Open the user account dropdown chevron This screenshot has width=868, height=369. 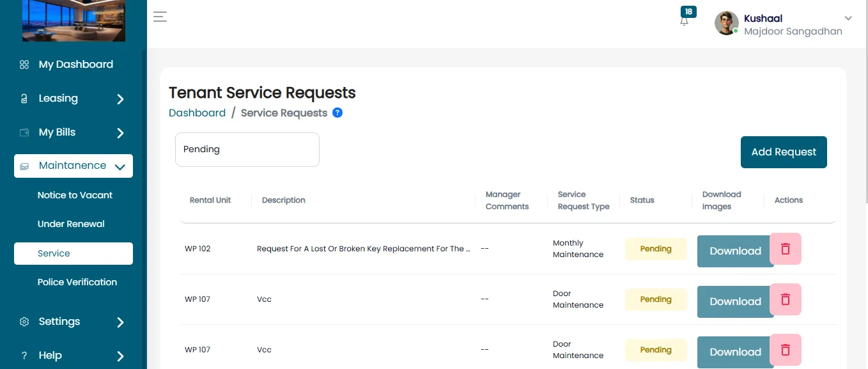tap(848, 18)
